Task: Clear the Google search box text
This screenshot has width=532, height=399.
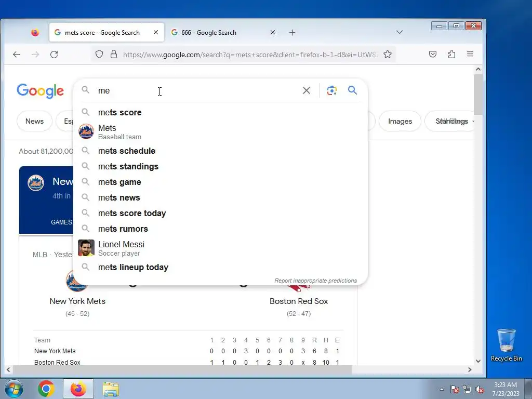Action: (307, 90)
